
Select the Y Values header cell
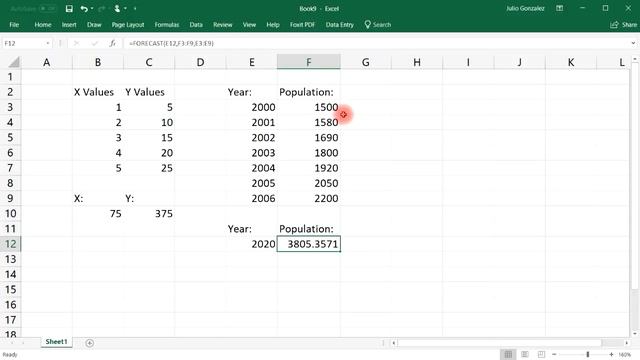coord(149,92)
